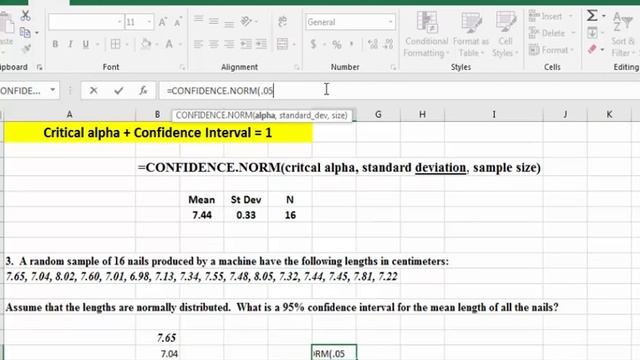
Task: Toggle Underline formatting
Action: [85, 44]
